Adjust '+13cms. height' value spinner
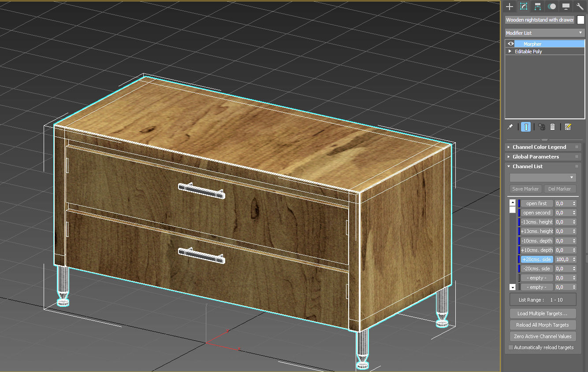The width and height of the screenshot is (588, 372). (x=574, y=231)
